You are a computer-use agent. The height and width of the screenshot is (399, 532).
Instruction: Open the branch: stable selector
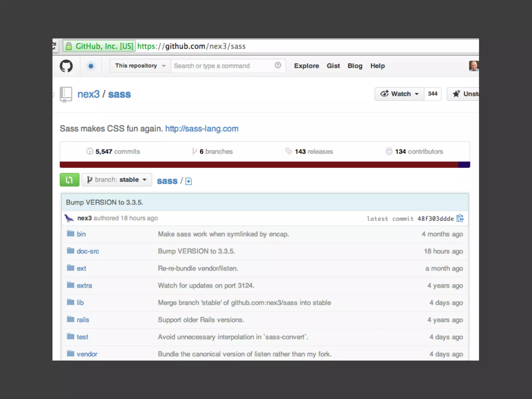coord(117,180)
